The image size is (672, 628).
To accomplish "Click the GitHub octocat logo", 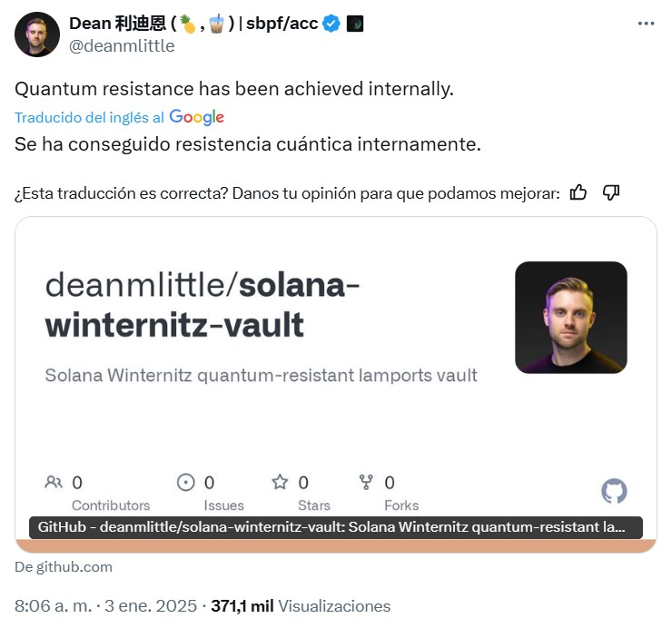I will pos(614,491).
